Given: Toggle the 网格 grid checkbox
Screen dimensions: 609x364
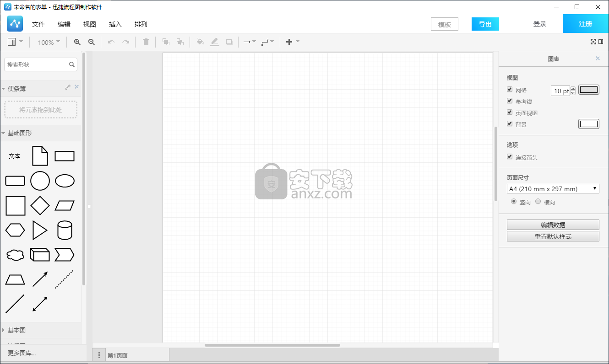Looking at the screenshot, I should [510, 90].
